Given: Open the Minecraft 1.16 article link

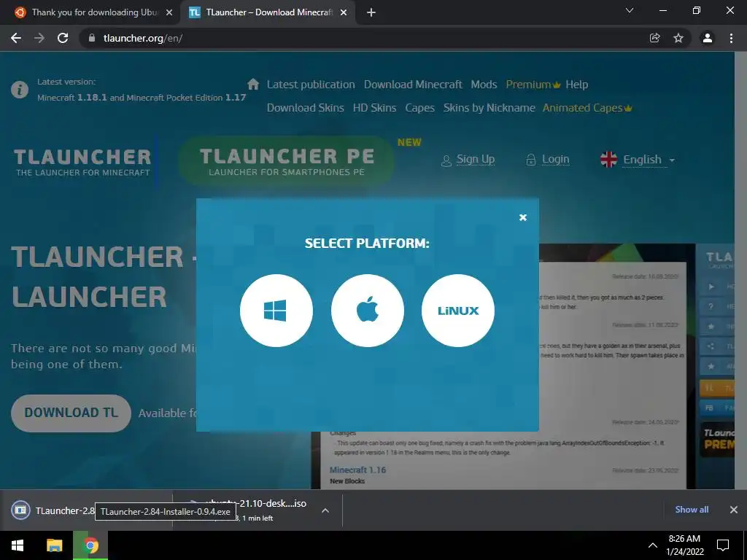Looking at the screenshot, I should coord(357,470).
